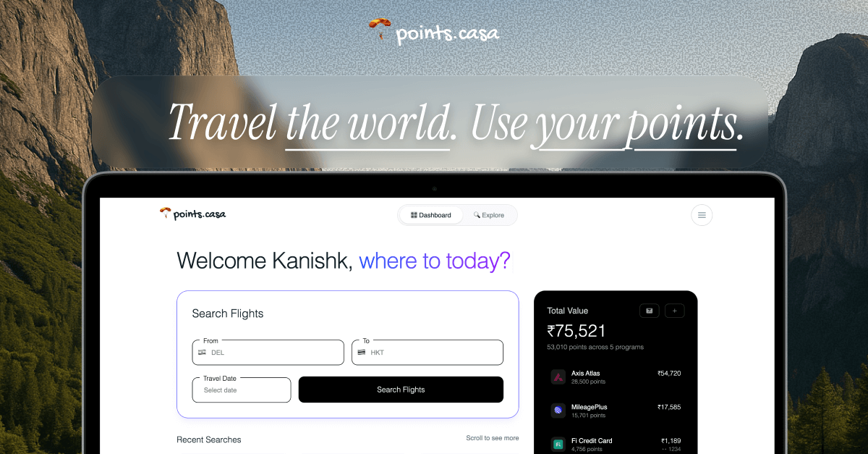Viewport: 868px width, 454px height.
Task: Click the flag icon in the To field
Action: coord(361,352)
